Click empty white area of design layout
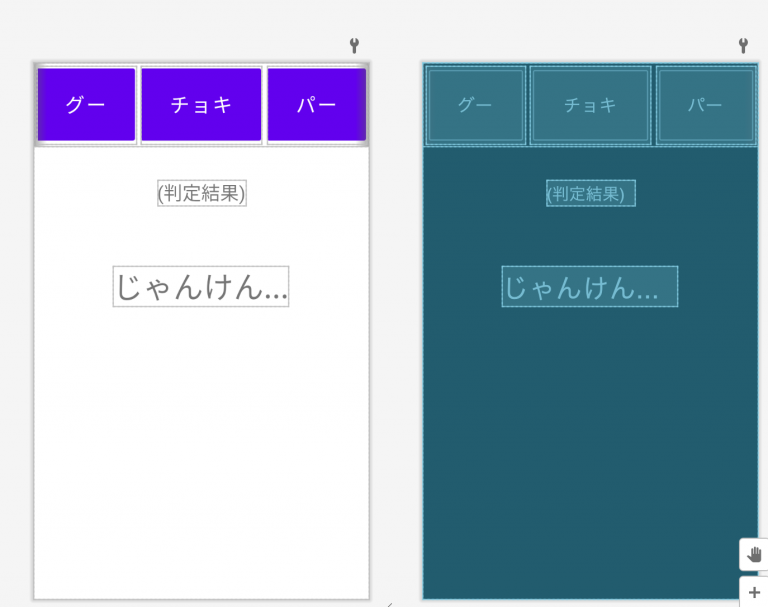Viewport: 768px width, 607px height. tap(201, 441)
